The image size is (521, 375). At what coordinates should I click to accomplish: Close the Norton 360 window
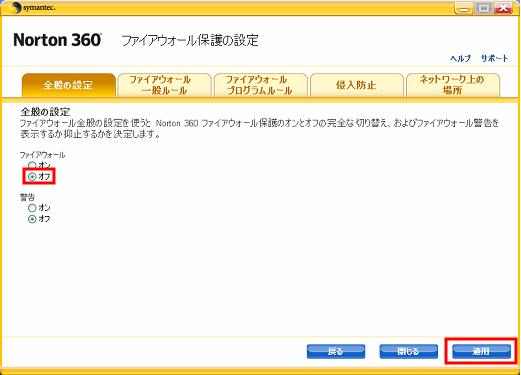pos(504,8)
